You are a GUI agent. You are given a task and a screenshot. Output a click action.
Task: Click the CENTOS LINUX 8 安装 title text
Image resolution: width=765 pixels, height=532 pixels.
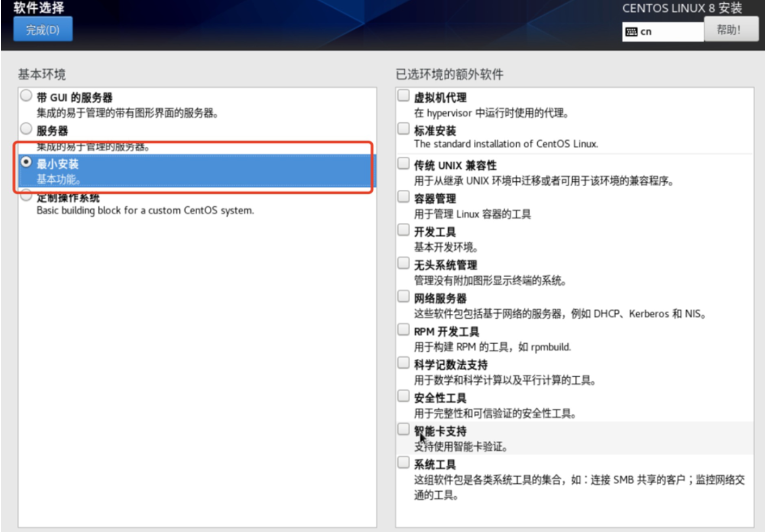682,8
